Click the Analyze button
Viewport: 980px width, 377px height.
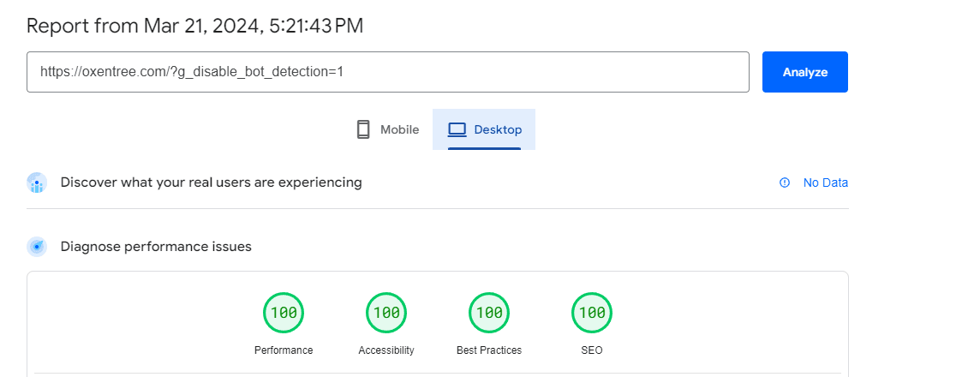805,72
